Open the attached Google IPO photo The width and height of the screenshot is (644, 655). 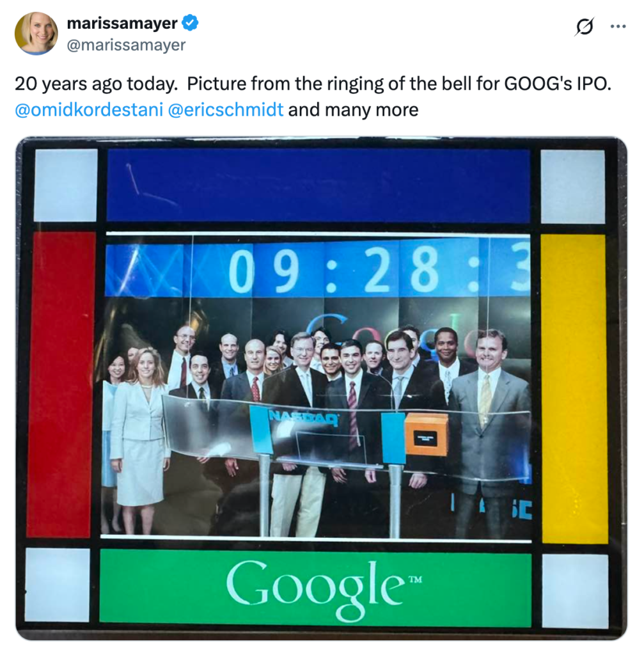pyautogui.click(x=321, y=388)
